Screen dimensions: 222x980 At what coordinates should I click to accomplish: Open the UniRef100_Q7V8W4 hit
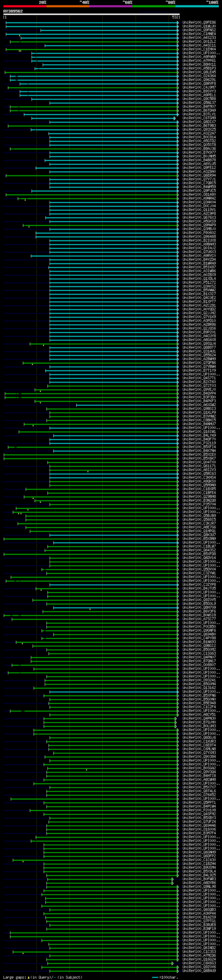(199, 366)
